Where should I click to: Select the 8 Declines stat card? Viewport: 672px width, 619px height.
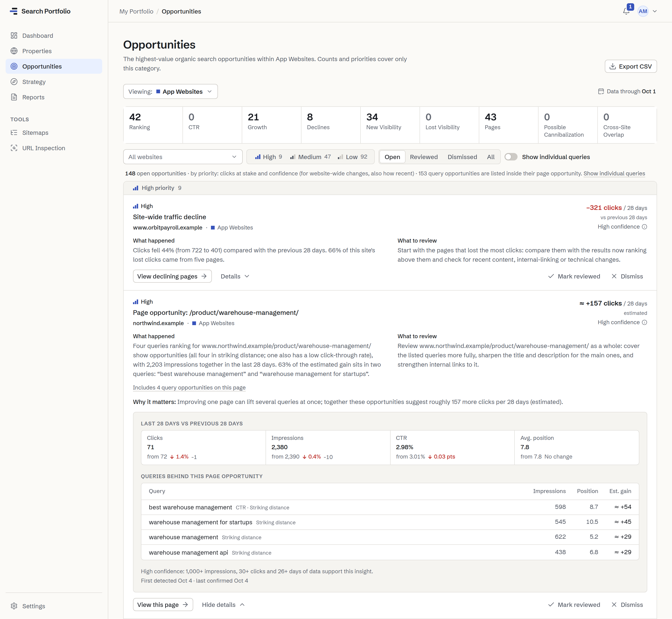(330, 125)
